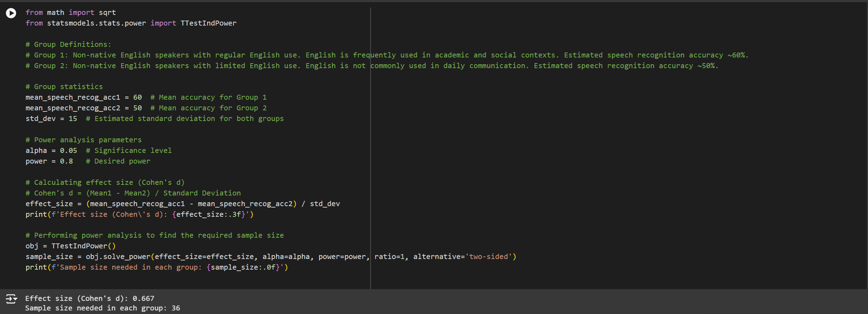868x314 pixels.
Task: Click the 'two-sided' string in solve_power call
Action: (x=489, y=257)
